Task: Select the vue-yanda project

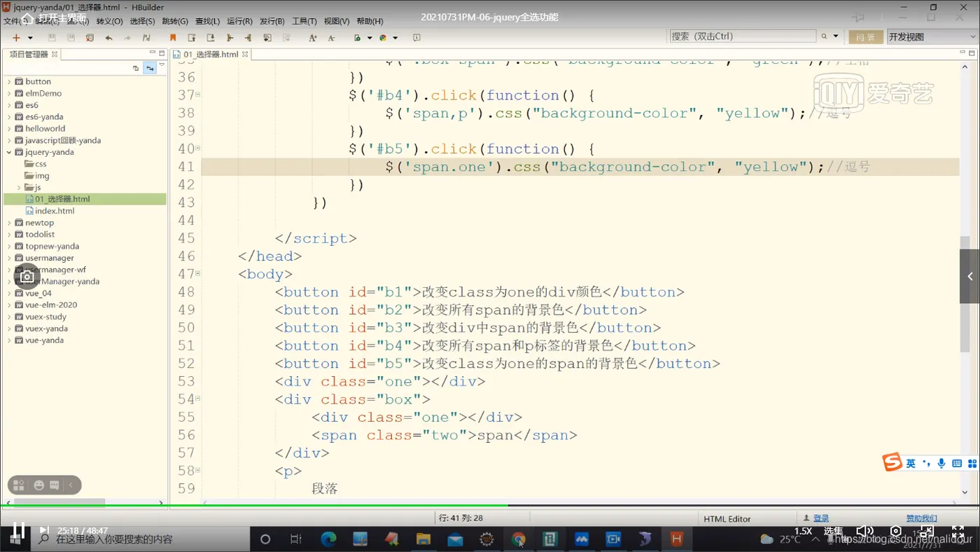Action: click(x=44, y=340)
